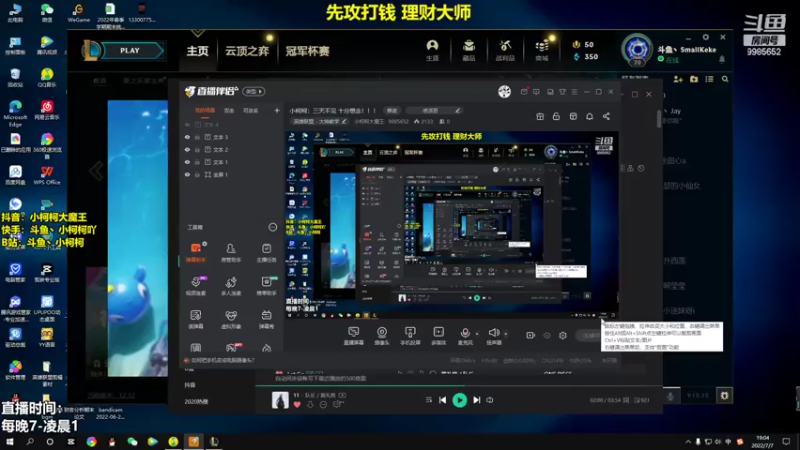Click the notification bell beside SmallKeke

click(722, 59)
